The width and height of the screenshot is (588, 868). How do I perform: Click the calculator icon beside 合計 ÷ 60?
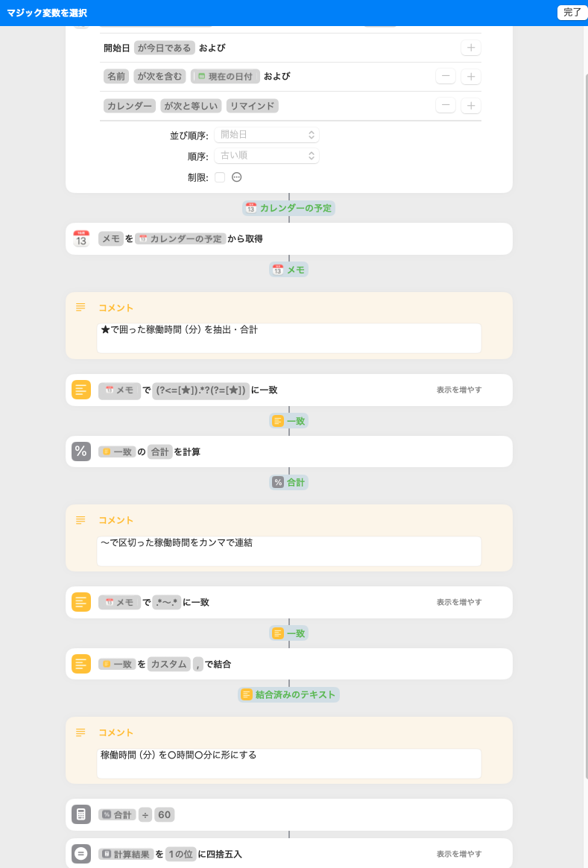(80, 814)
